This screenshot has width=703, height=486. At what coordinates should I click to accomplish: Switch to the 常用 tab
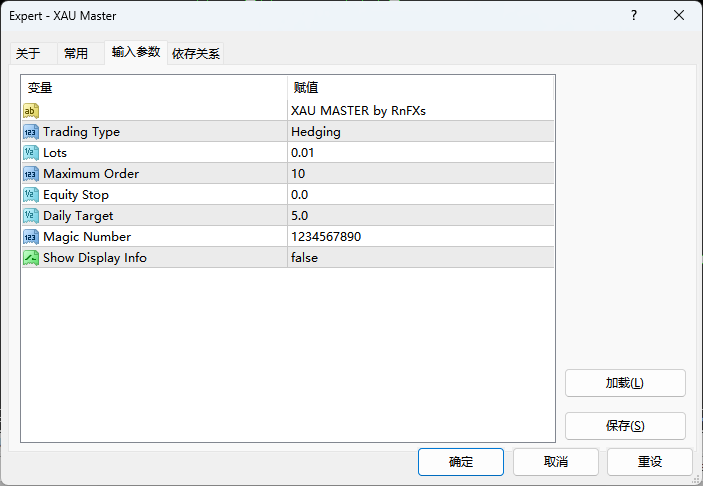pos(76,54)
